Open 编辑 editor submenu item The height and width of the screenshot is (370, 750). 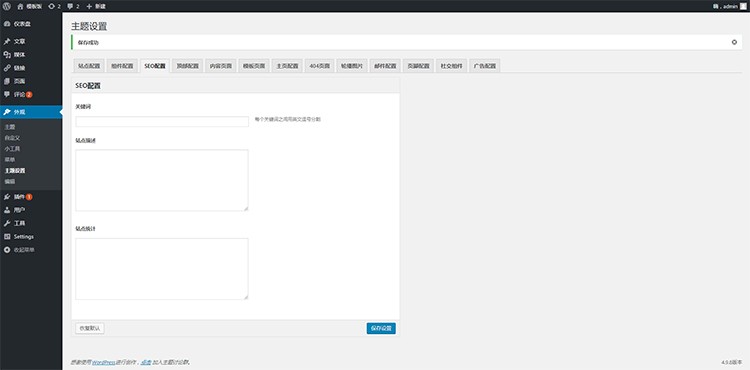point(10,181)
